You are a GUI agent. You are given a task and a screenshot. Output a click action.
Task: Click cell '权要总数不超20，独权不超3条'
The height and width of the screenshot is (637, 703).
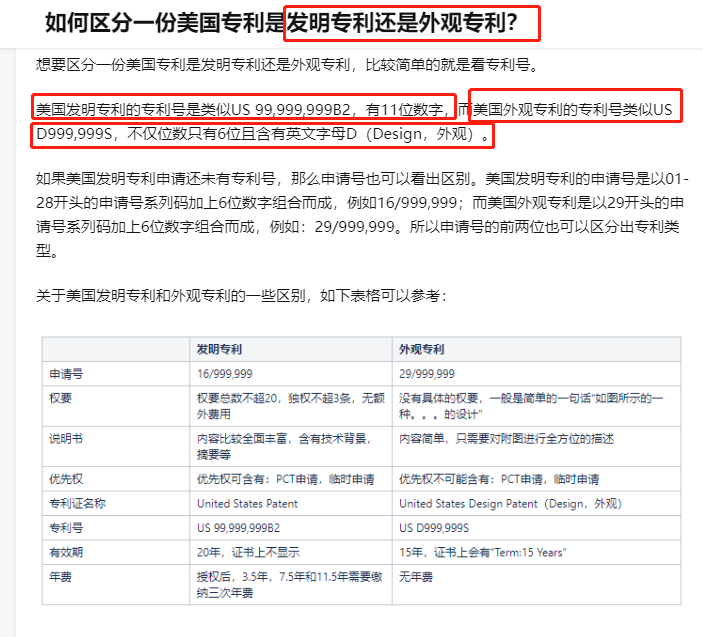[x=291, y=406]
